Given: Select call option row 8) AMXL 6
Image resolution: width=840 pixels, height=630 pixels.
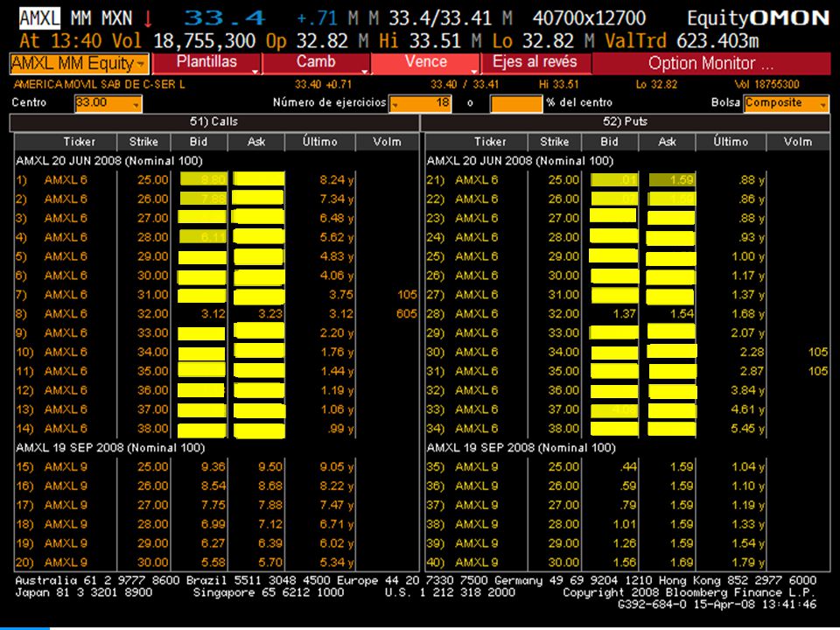Looking at the screenshot, I should tap(216, 314).
